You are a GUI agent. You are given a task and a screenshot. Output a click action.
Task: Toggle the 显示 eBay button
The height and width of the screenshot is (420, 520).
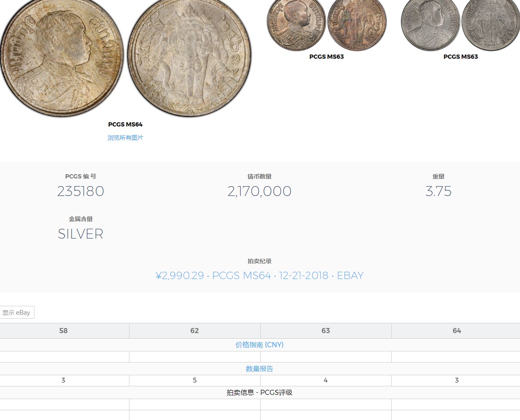17,312
